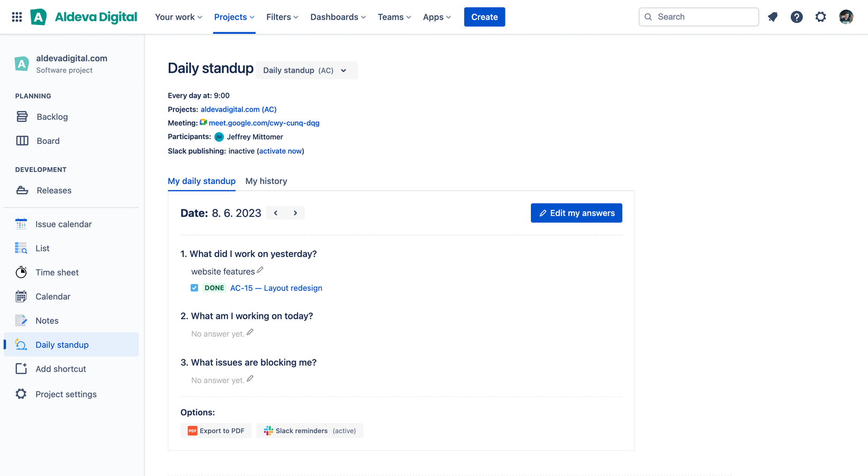
Task: Open the app switcher grid icon
Action: coord(17,17)
